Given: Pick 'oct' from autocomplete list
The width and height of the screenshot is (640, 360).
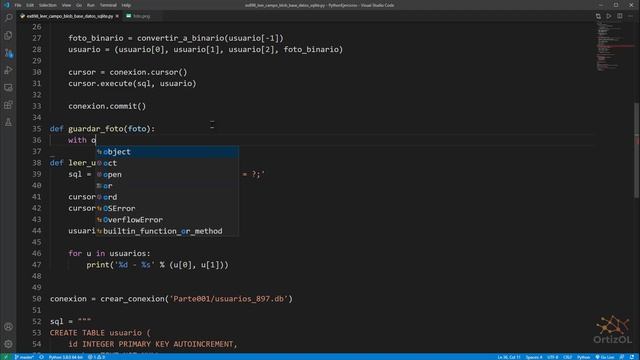Looking at the screenshot, I should pyautogui.click(x=167, y=163).
